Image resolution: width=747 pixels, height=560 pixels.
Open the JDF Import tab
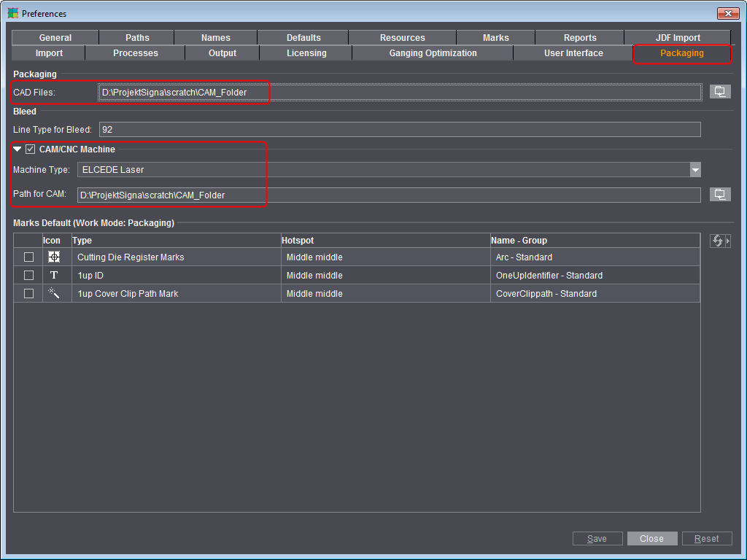click(x=678, y=37)
